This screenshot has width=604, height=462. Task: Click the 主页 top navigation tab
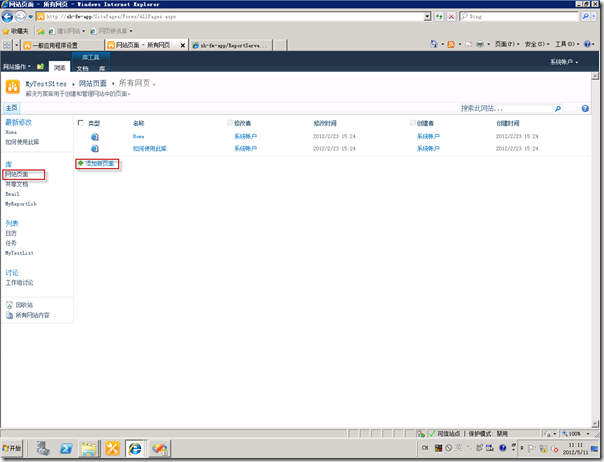[x=12, y=108]
